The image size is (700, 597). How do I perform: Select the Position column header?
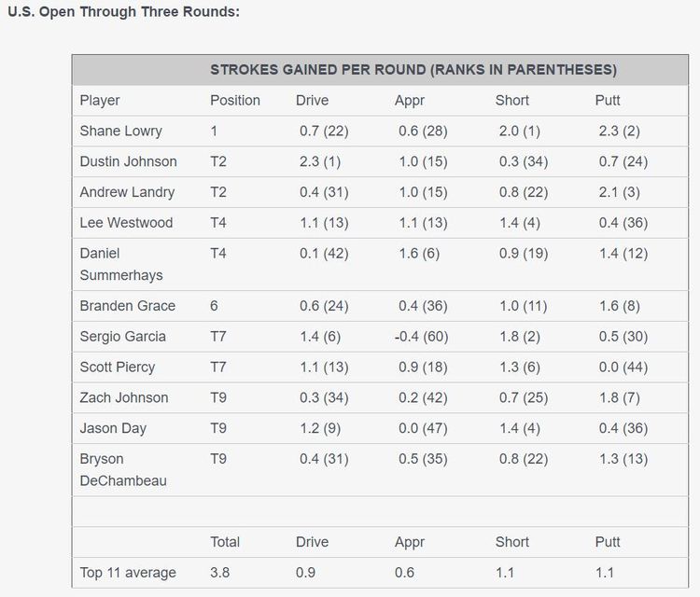click(x=235, y=100)
